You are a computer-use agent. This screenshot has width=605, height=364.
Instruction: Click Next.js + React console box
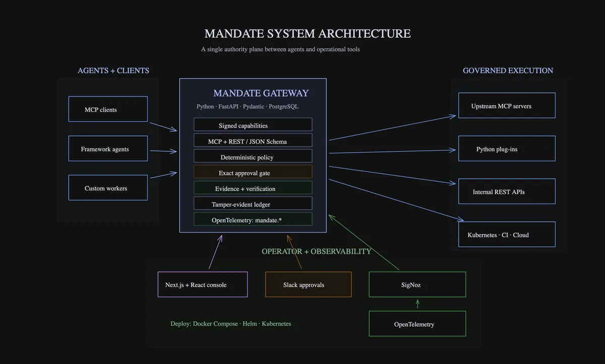point(203,284)
